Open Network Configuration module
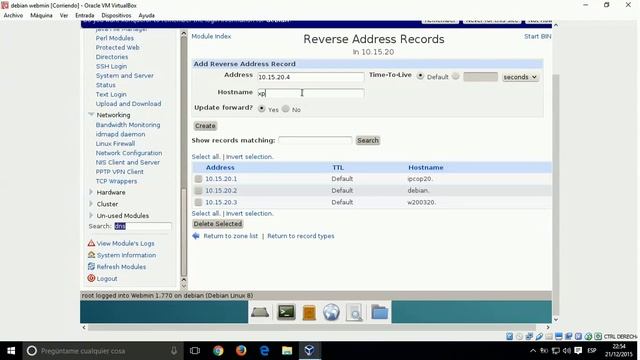 pos(129,153)
